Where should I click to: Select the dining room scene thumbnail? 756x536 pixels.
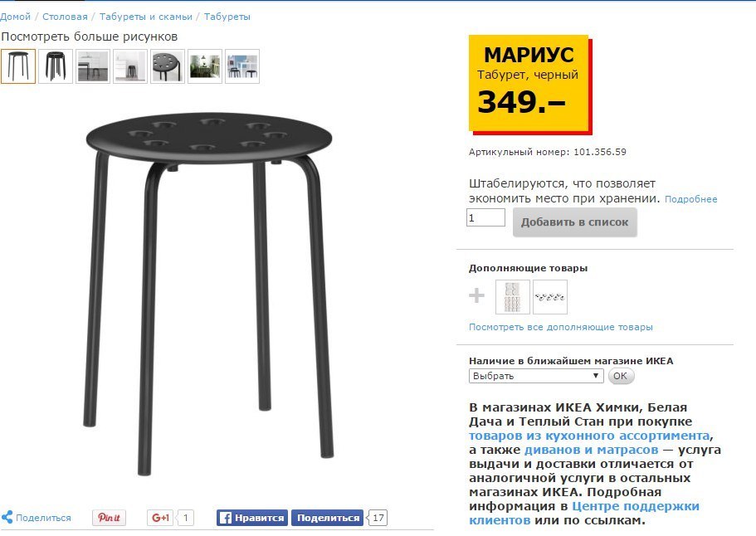pos(205,66)
